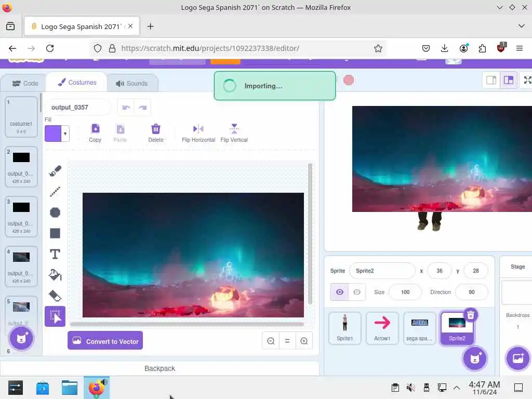The height and width of the screenshot is (399, 532).
Task: Select the Brush tool
Action: tap(55, 170)
